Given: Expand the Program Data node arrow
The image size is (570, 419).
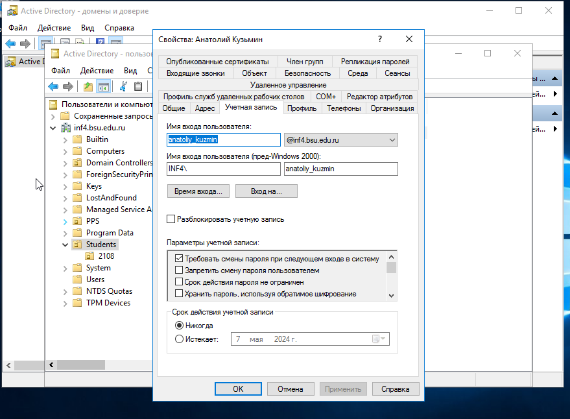Looking at the screenshot, I should click(x=65, y=233).
